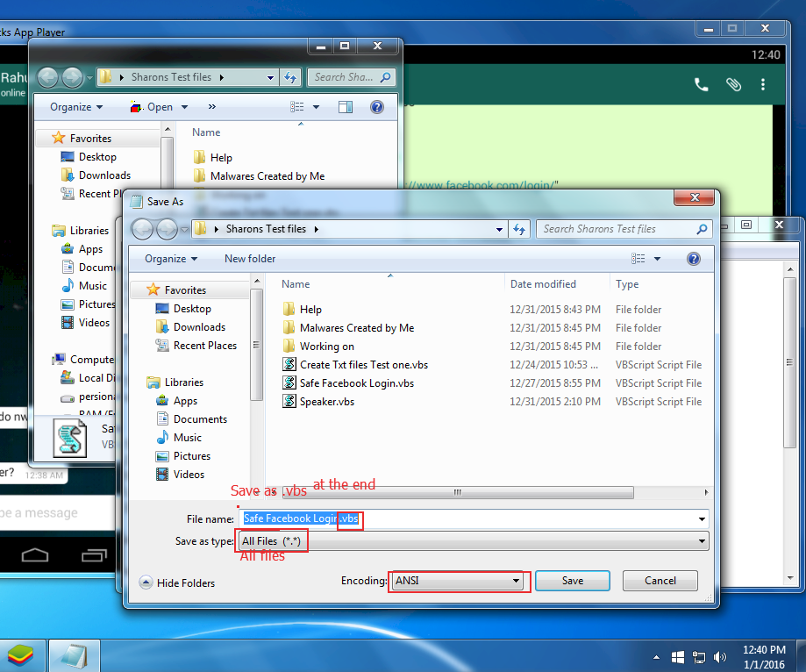The width and height of the screenshot is (806, 672).
Task: Click Back arrow in Save As dialog
Action: 143,229
